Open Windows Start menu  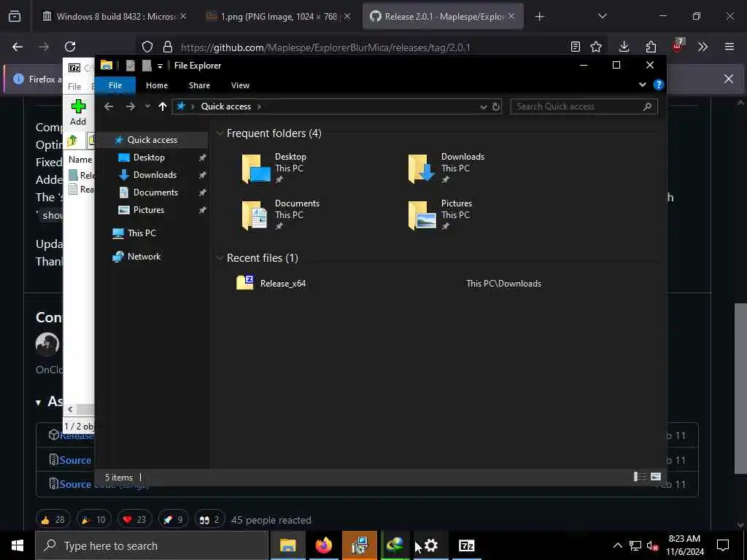18,545
